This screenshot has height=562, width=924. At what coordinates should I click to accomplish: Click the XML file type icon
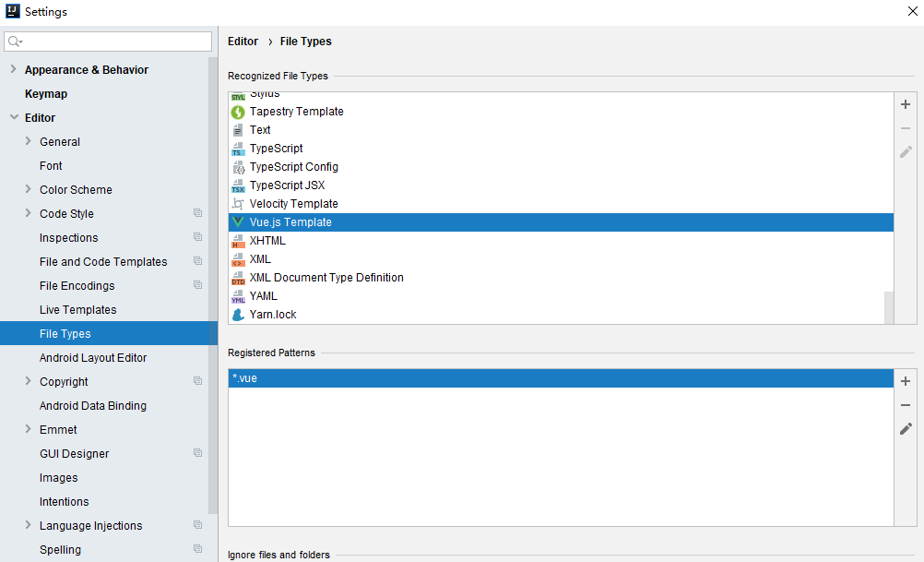(238, 259)
